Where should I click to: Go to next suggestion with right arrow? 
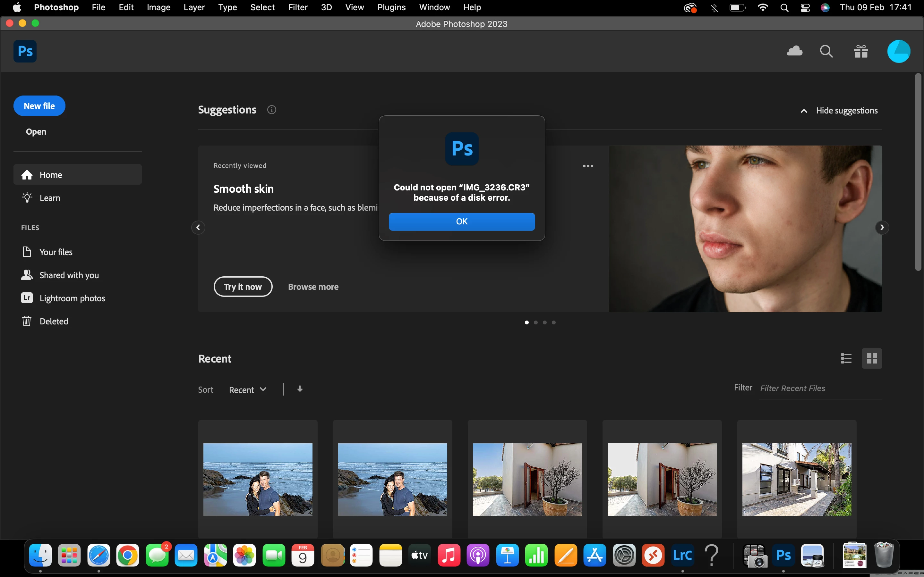(x=882, y=228)
